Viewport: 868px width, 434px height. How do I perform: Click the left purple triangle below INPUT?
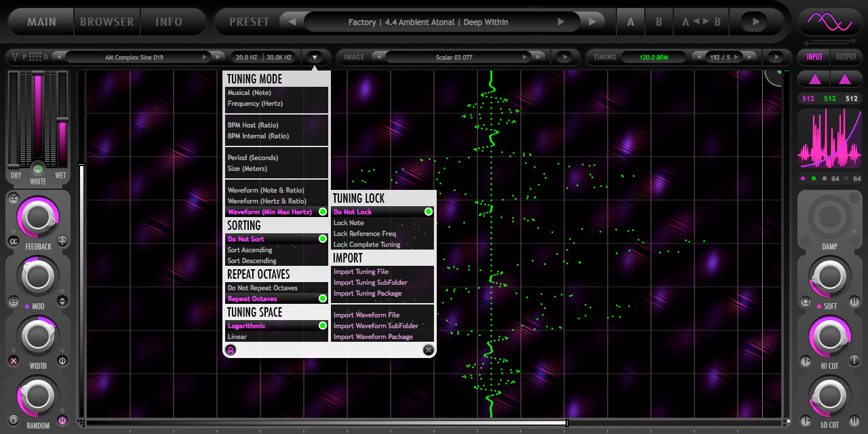click(x=814, y=79)
